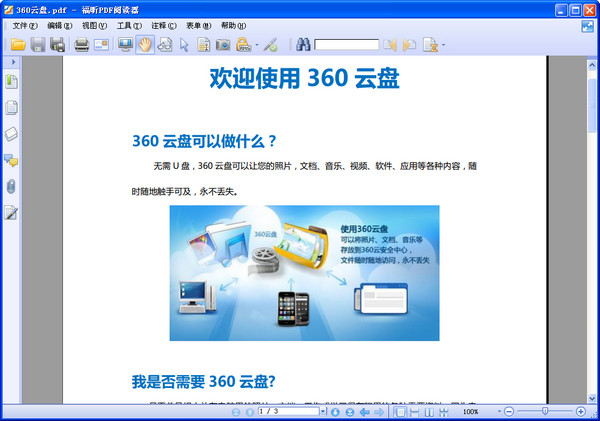This screenshot has width=600, height=421.
Task: Click the Print icon in toolbar
Action: pos(82,45)
